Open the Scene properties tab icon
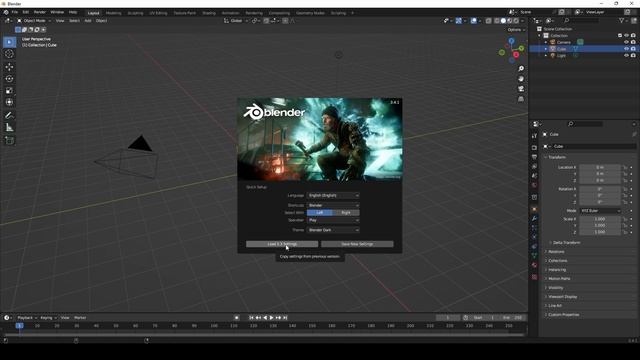 534,176
